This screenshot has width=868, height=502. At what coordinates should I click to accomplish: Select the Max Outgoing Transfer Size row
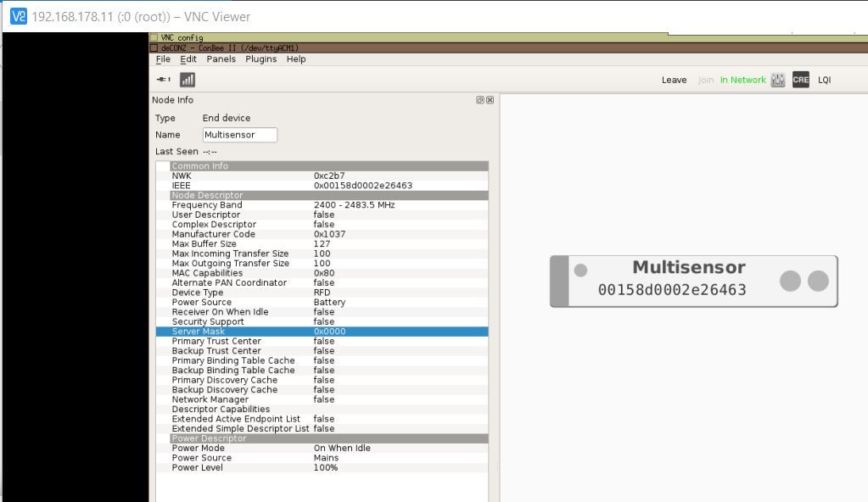click(x=322, y=264)
